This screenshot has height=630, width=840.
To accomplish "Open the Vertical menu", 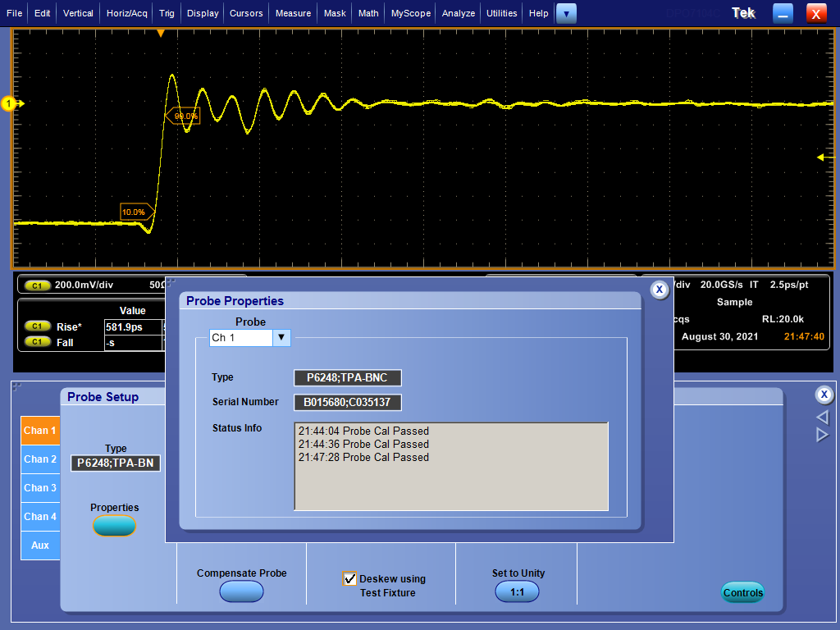I will point(78,13).
